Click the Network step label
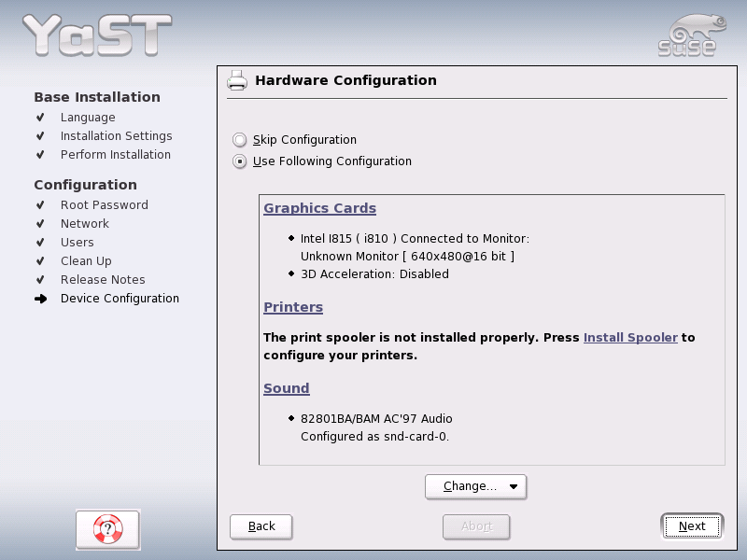This screenshot has width=747, height=560. point(85,223)
